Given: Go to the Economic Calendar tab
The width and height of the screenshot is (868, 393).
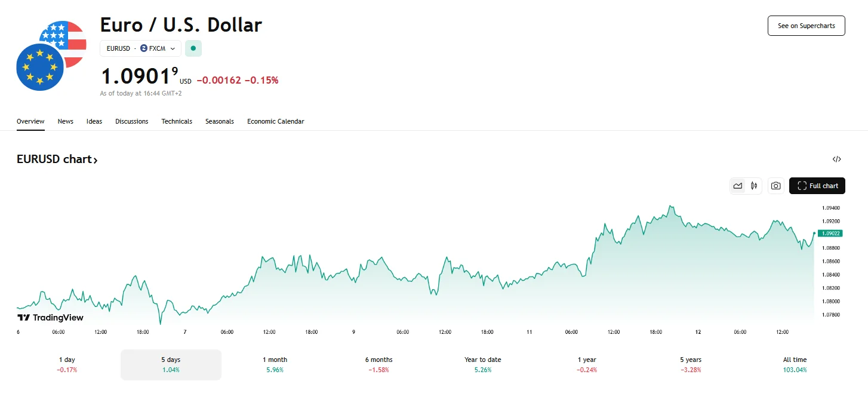Looking at the screenshot, I should [x=275, y=121].
